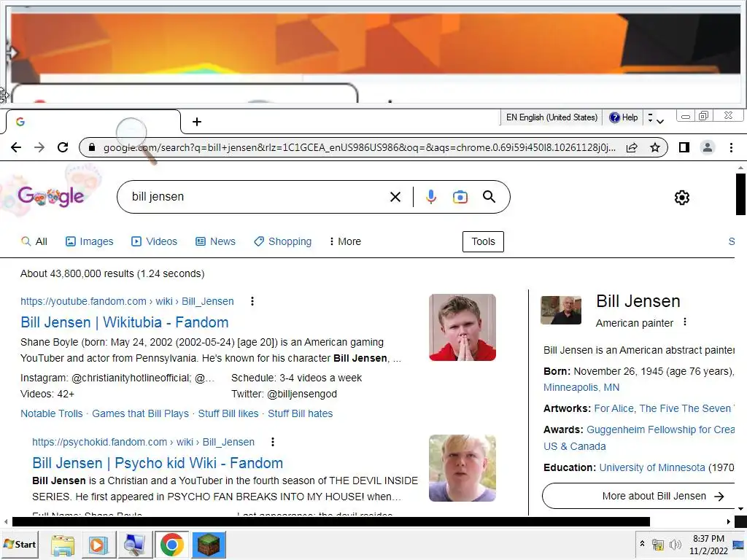
Task: Open the clock showing 8:37 PM
Action: click(708, 544)
